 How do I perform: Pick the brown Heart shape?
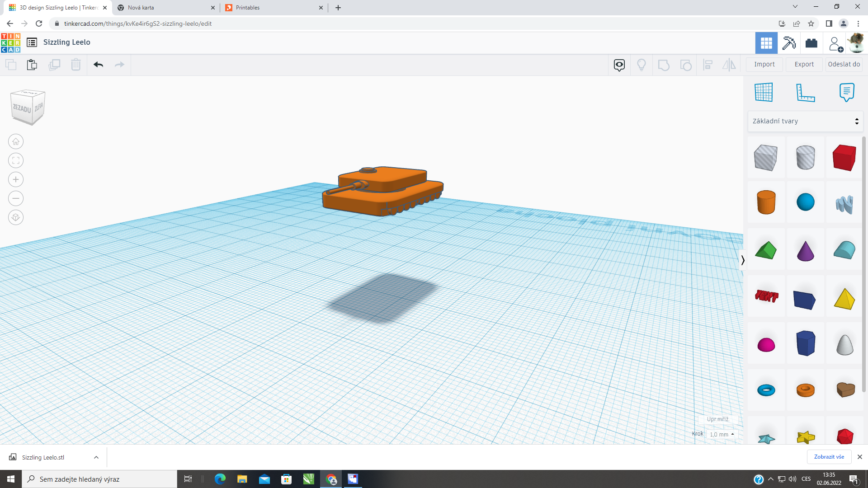[845, 389]
